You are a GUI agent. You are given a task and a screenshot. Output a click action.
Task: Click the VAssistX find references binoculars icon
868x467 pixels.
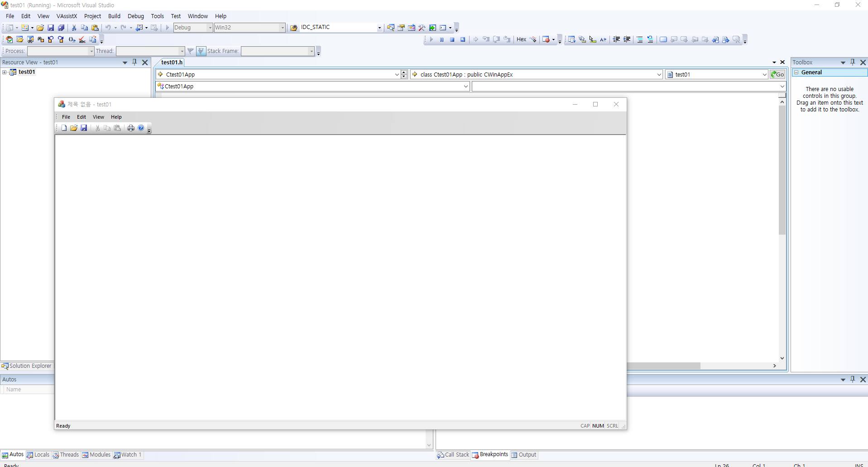pyautogui.click(x=41, y=39)
